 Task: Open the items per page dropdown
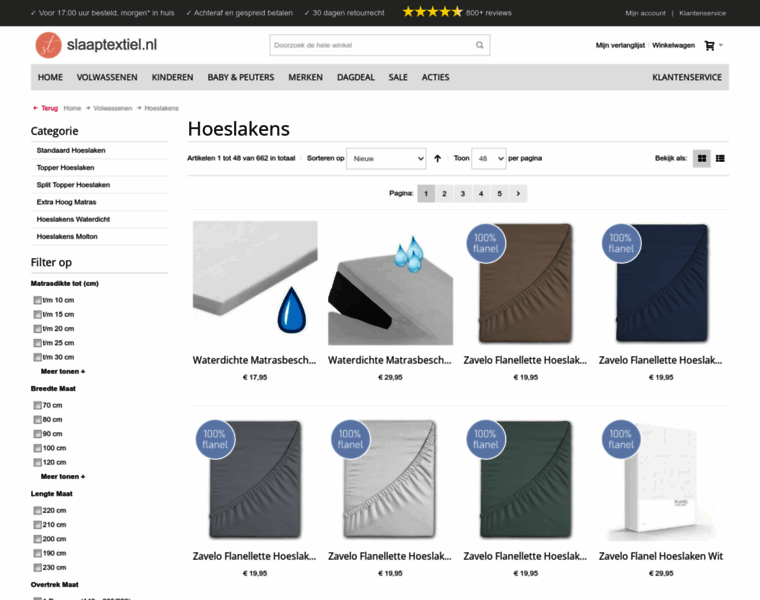(489, 158)
